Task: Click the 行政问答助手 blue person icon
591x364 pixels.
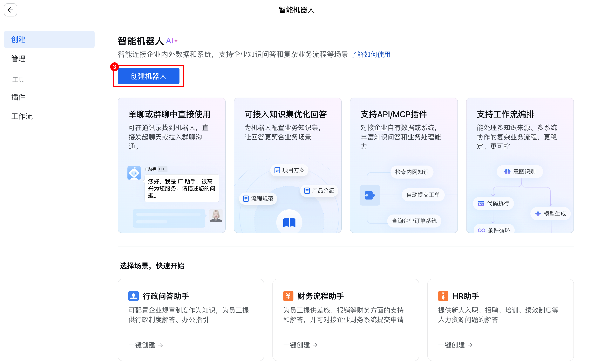Action: 134,296
